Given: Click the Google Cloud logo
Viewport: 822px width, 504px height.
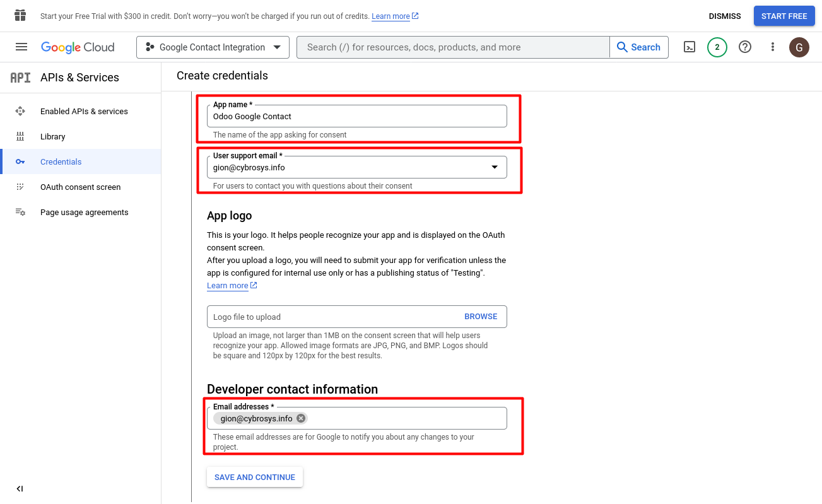Looking at the screenshot, I should coord(78,47).
